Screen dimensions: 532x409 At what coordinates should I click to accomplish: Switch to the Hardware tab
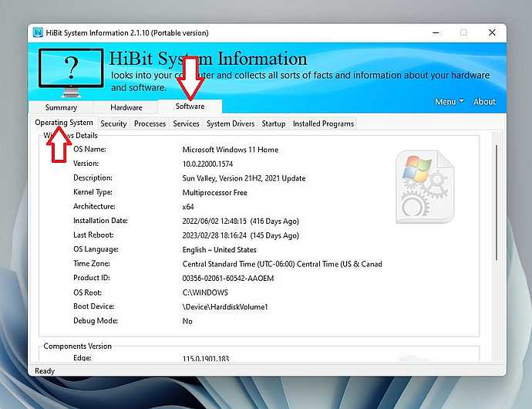point(126,107)
